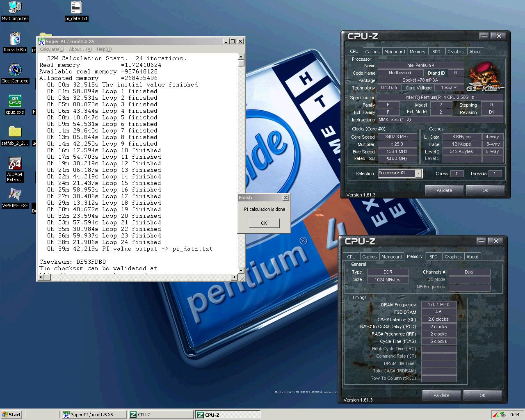Minimize the top CPU-Z window
The image size is (525, 420).
[484, 36]
